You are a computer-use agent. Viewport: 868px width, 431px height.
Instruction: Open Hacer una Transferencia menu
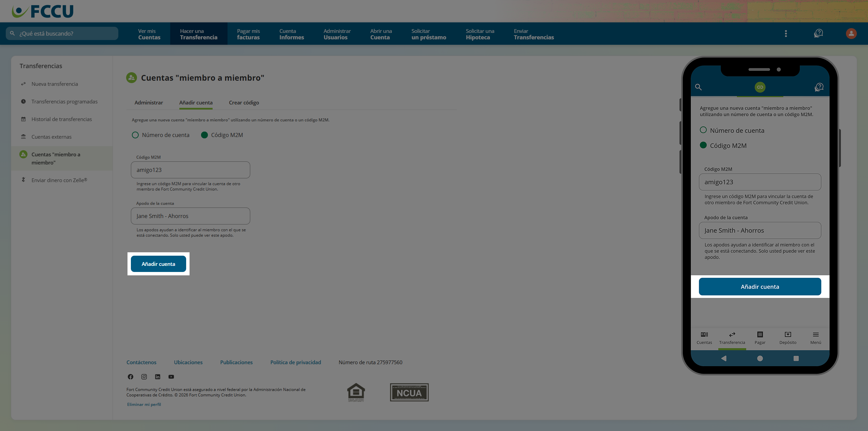tap(199, 34)
